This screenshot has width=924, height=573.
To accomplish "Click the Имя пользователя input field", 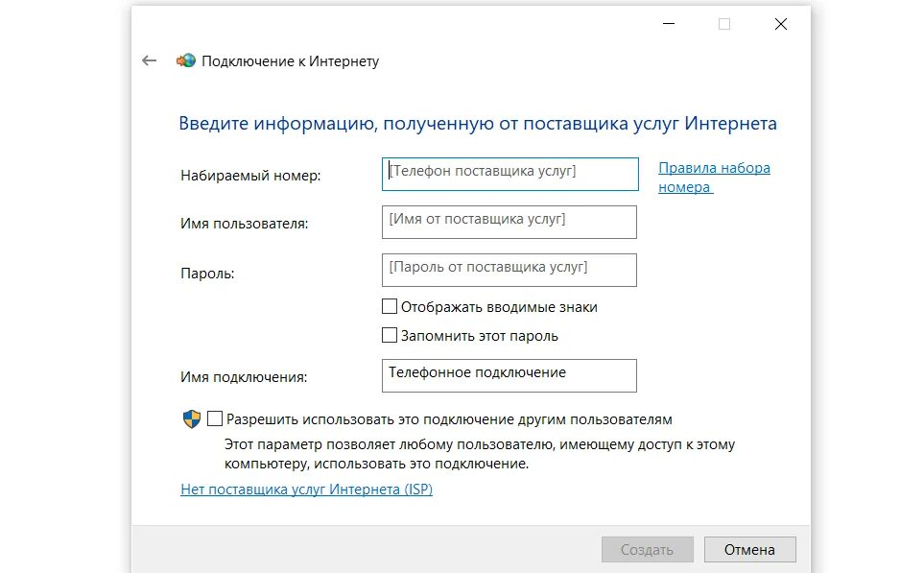I will click(x=509, y=222).
